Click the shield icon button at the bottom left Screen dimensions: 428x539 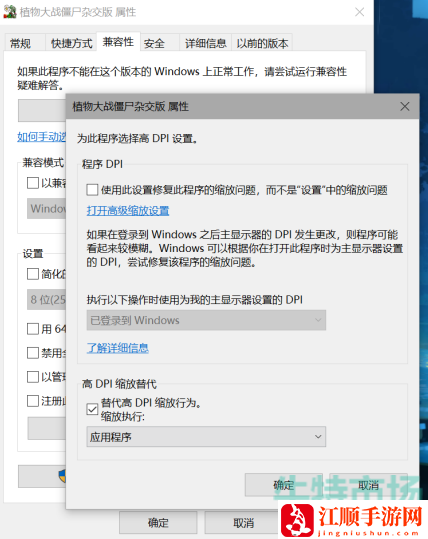pyautogui.click(x=42, y=476)
